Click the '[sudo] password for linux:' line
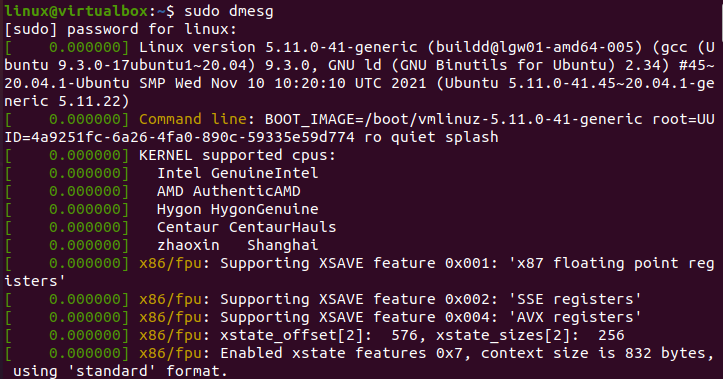The width and height of the screenshot is (723, 379). click(120, 30)
